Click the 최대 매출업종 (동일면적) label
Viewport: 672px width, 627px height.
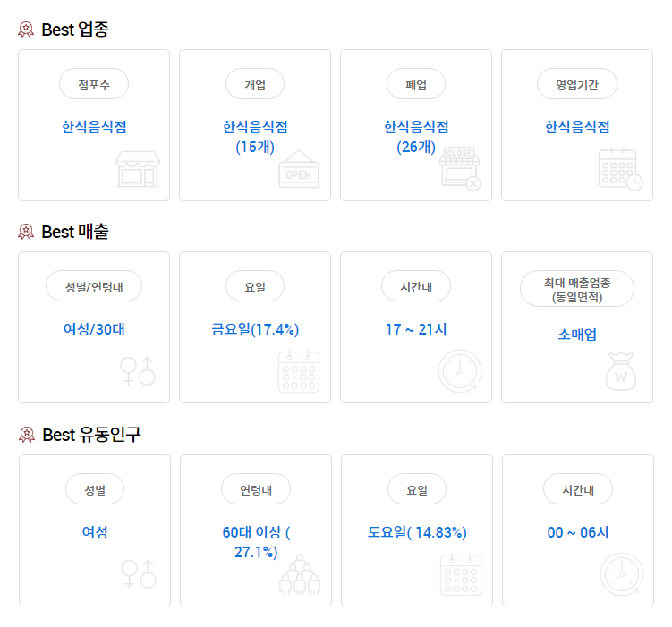[577, 289]
